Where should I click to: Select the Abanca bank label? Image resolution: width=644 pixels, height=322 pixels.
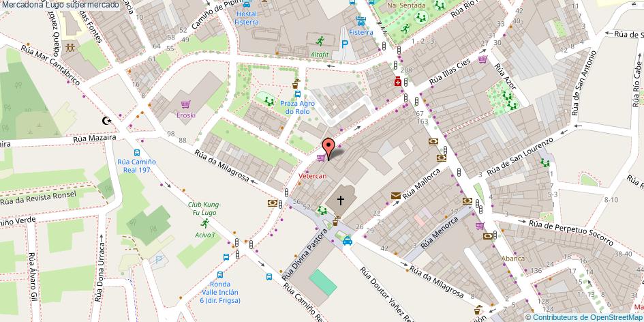click(513, 259)
